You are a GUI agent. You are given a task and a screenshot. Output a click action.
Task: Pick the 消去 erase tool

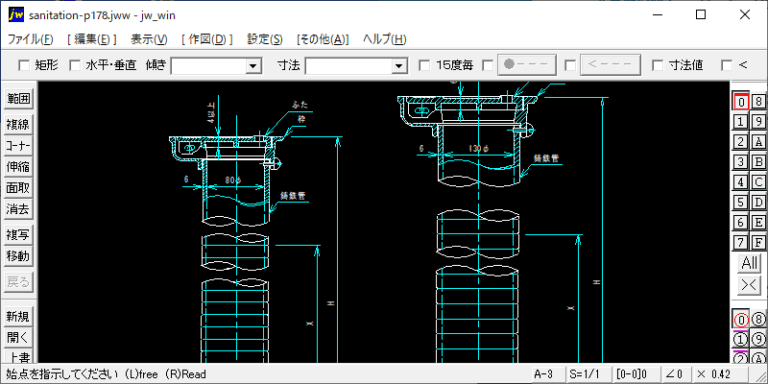point(18,210)
